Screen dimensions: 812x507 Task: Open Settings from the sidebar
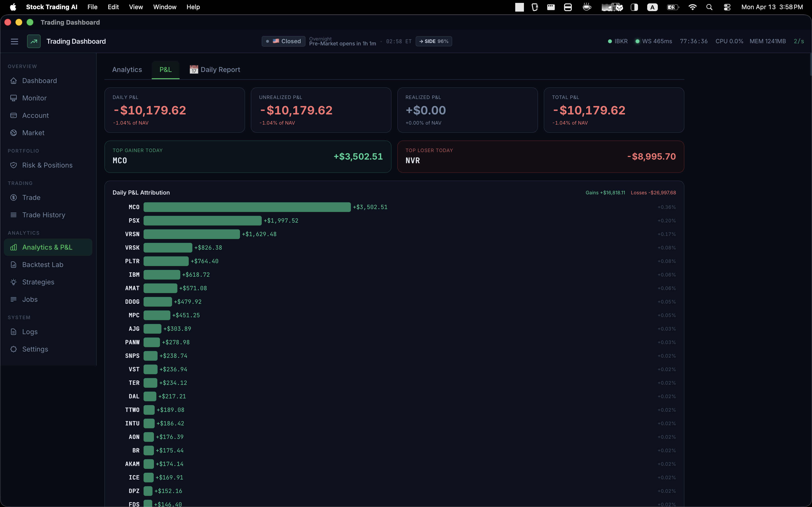tap(35, 349)
